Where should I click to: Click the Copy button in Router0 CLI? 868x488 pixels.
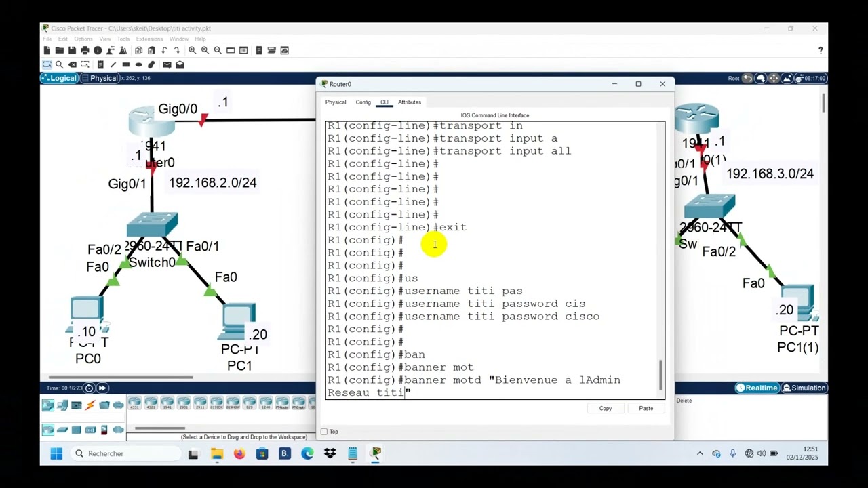point(606,408)
